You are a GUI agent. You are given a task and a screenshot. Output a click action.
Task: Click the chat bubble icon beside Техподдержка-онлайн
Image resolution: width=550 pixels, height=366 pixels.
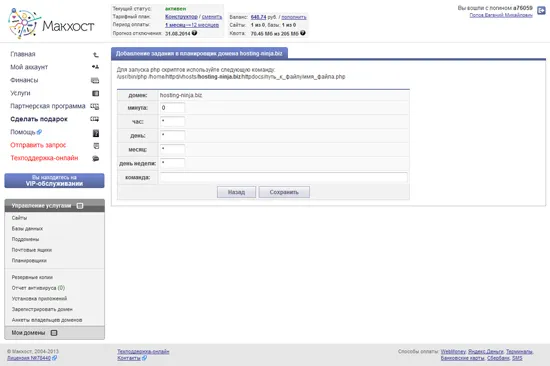point(95,158)
